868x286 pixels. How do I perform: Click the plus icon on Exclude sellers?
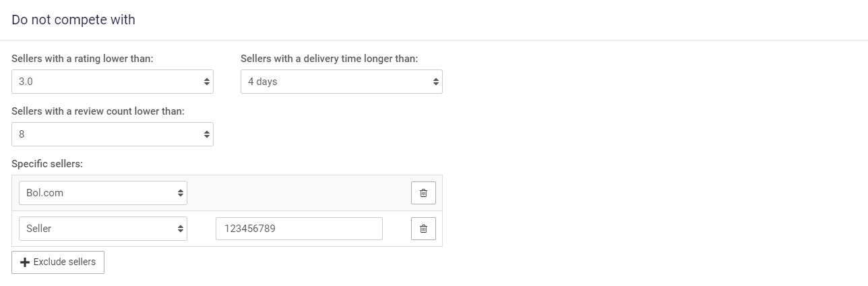click(x=26, y=262)
